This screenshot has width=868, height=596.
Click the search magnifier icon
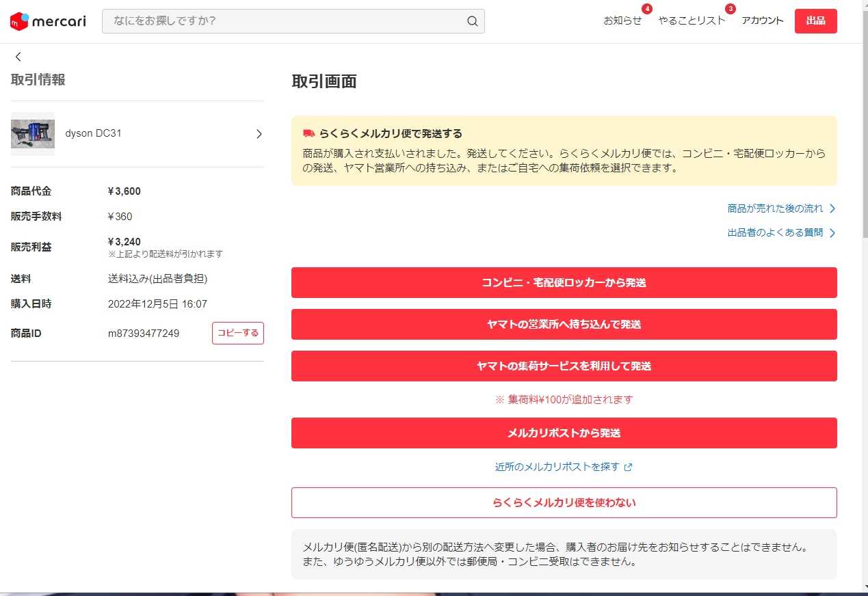472,21
